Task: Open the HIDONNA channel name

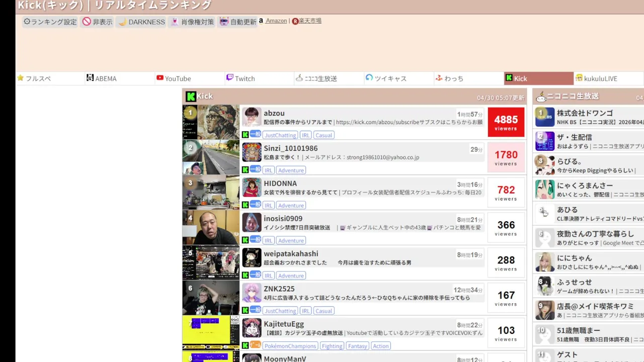Action: click(280, 184)
